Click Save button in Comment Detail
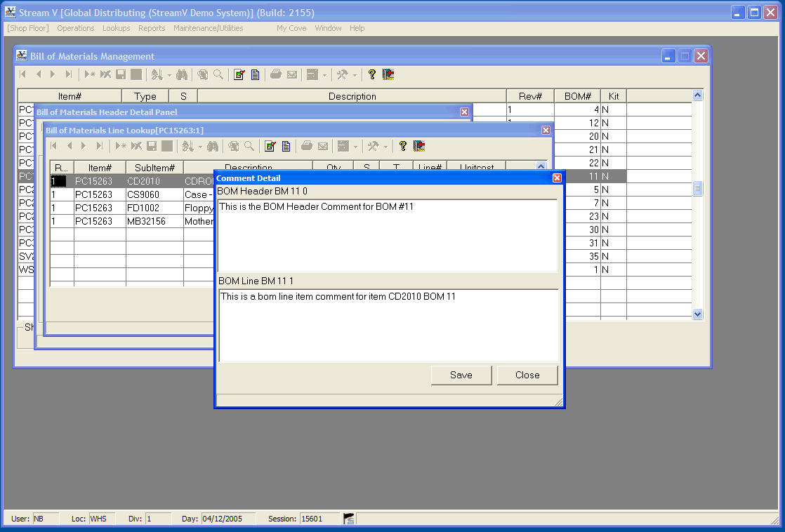The width and height of the screenshot is (785, 532). coord(461,375)
